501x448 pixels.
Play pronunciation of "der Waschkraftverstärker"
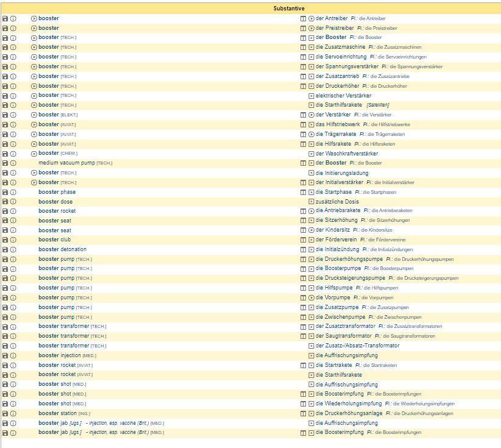(311, 154)
